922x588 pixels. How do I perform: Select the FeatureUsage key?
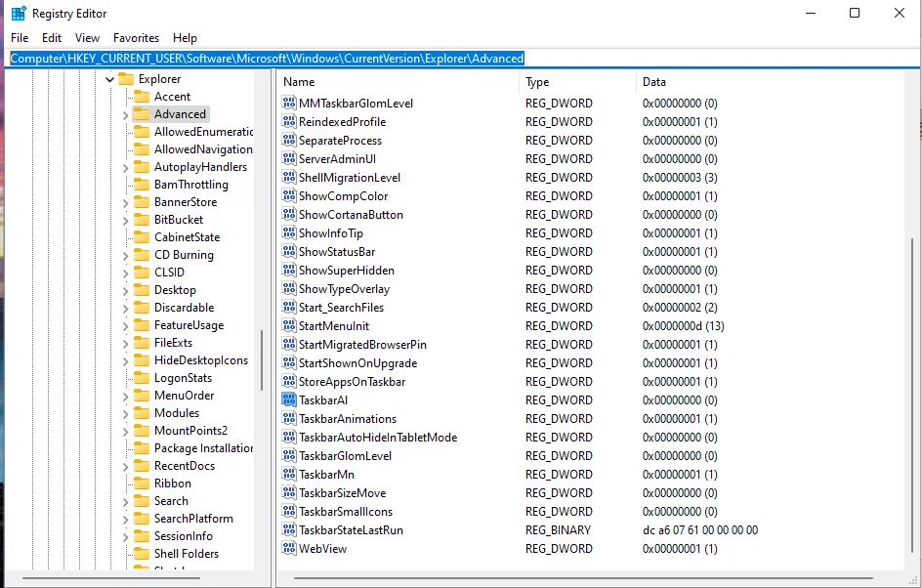tap(189, 325)
